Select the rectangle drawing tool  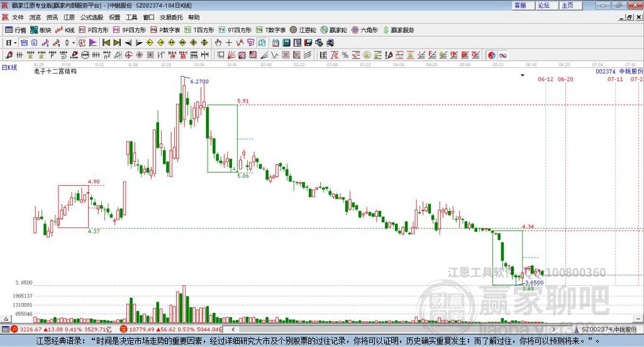click(221, 55)
